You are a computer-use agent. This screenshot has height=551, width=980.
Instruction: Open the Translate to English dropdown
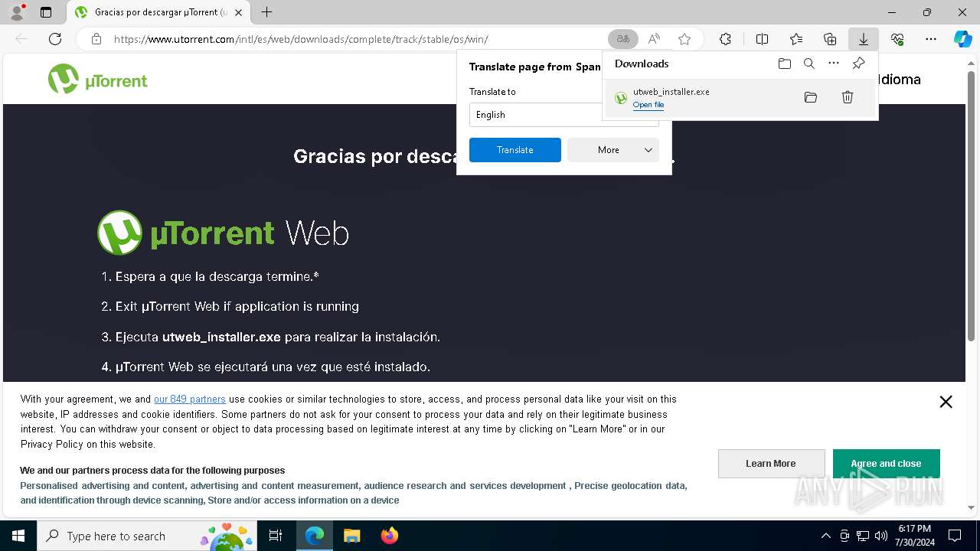564,115
